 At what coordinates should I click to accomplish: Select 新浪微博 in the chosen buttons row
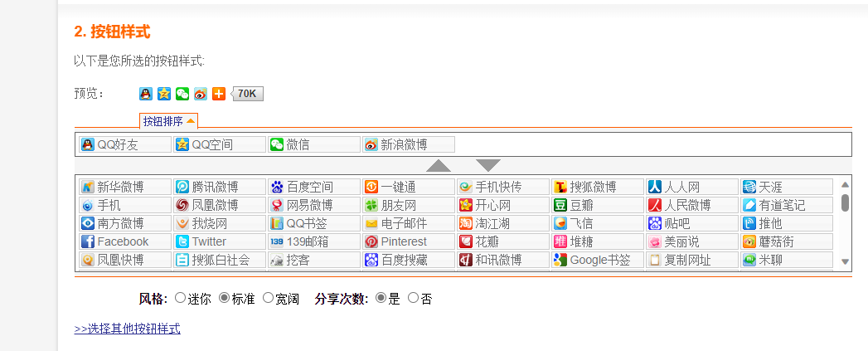point(409,144)
